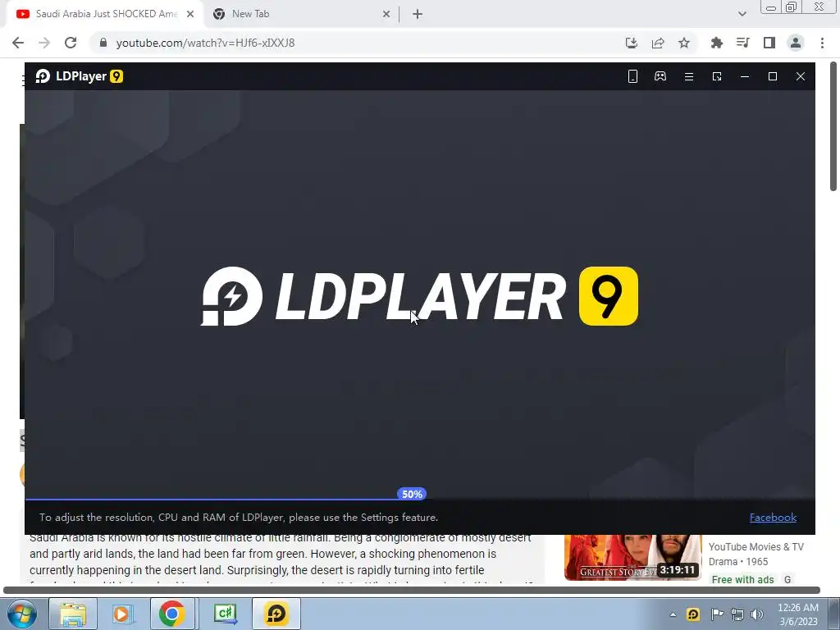Open LDPlayer hamburger menu

pyautogui.click(x=689, y=76)
